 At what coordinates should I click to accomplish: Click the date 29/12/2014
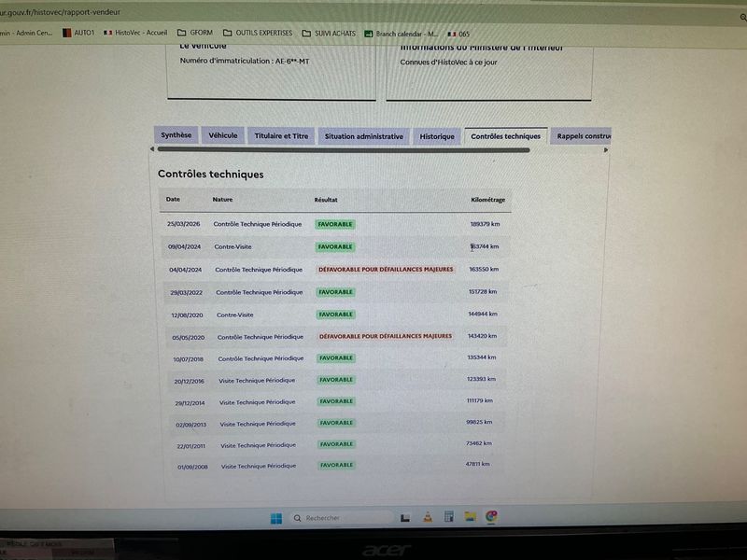[190, 403]
